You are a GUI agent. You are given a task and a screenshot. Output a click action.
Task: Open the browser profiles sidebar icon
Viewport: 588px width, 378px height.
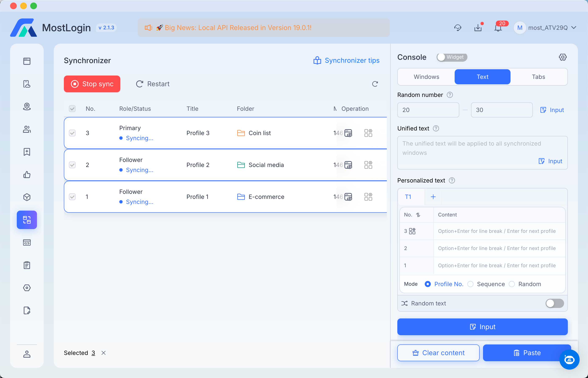click(27, 61)
